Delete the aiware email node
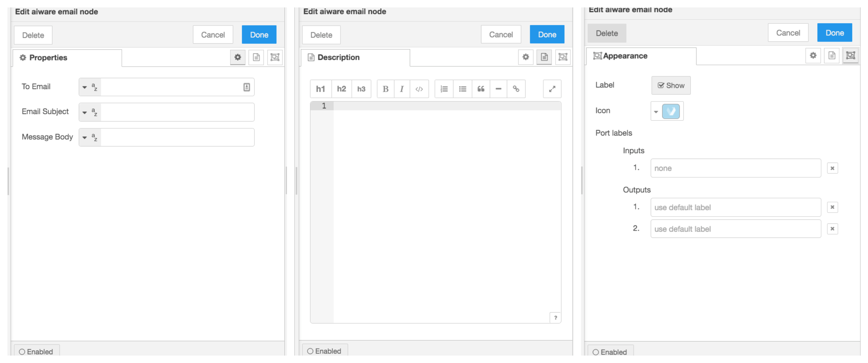 (x=33, y=35)
